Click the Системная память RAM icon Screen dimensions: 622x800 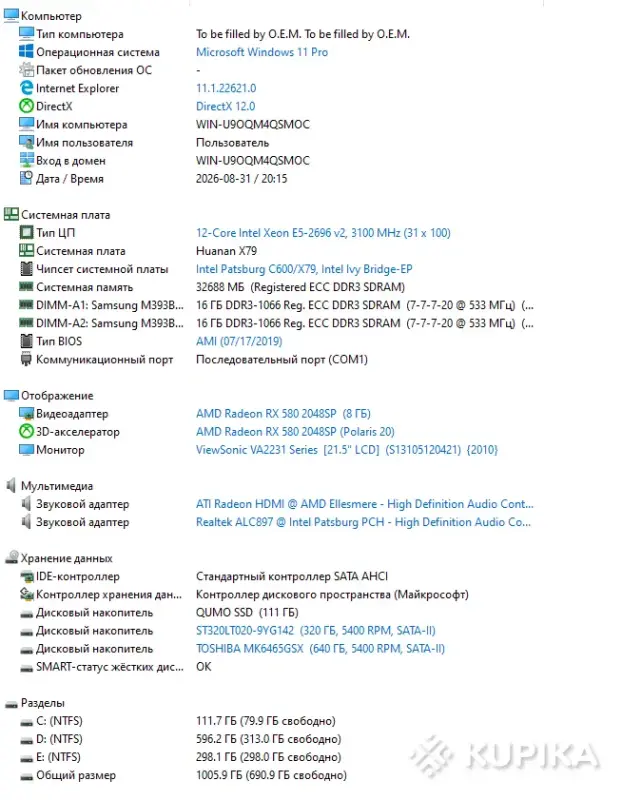(x=26, y=287)
